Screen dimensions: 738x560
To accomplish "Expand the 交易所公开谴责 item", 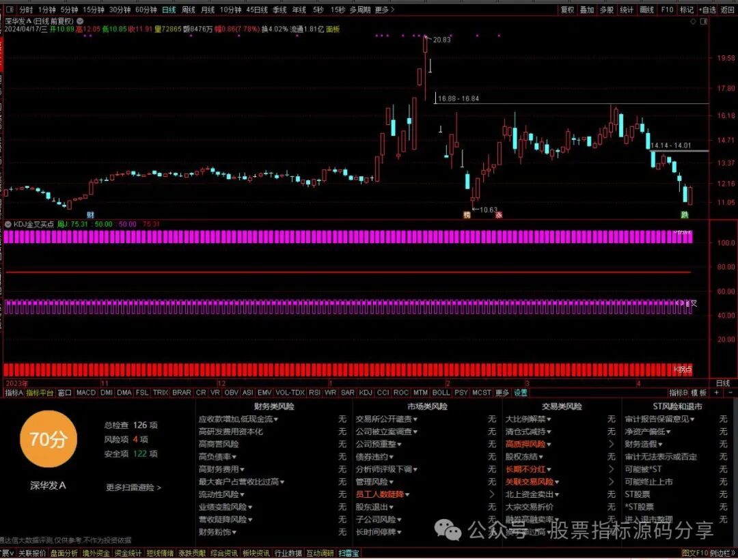I will pyautogui.click(x=386, y=419).
